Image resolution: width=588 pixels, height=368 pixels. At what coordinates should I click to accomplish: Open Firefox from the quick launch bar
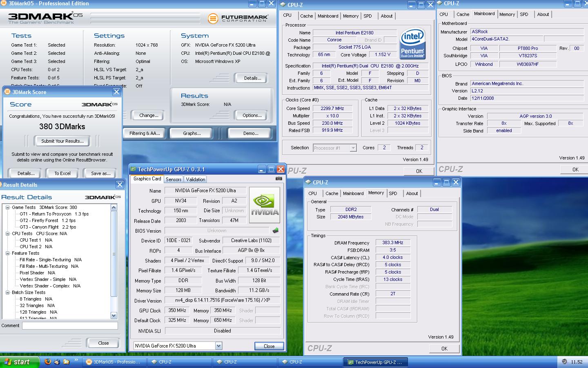tap(48, 361)
